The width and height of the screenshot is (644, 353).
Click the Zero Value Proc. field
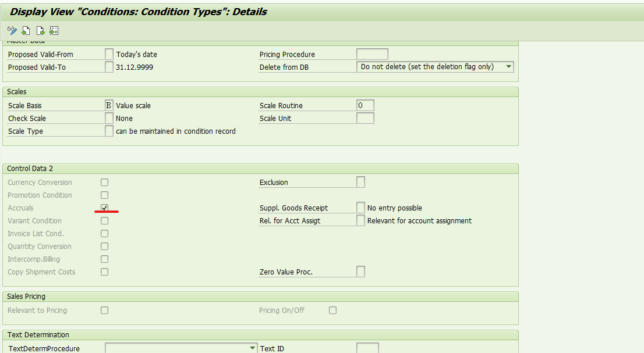tap(360, 272)
